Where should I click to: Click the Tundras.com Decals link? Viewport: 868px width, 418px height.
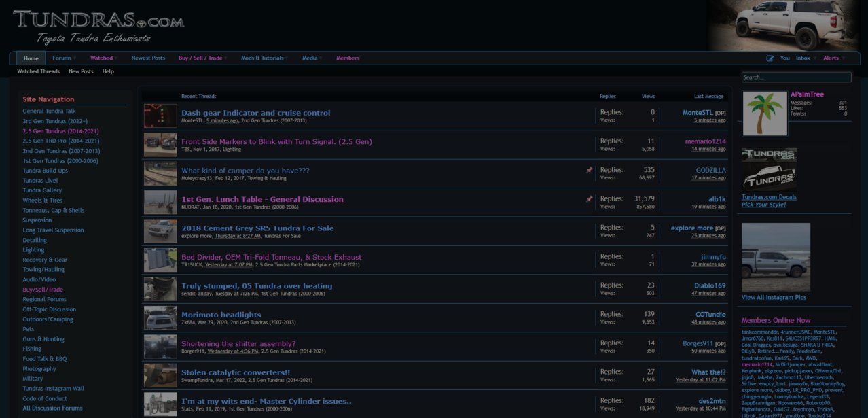[769, 197]
